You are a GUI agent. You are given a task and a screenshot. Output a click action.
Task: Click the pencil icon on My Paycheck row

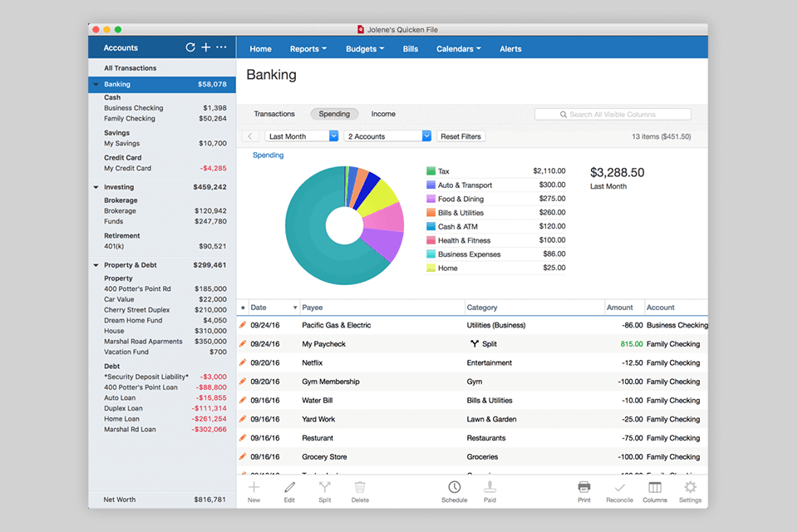243,343
